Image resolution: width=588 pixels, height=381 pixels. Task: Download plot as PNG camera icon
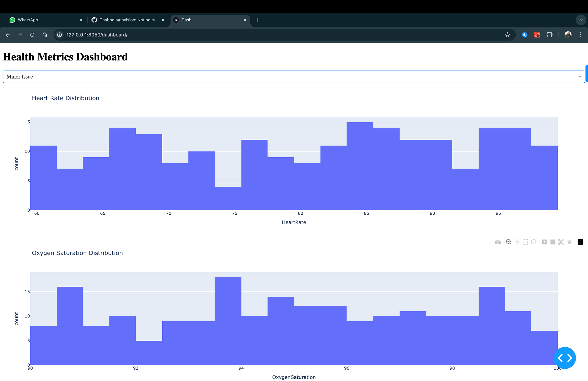(498, 242)
